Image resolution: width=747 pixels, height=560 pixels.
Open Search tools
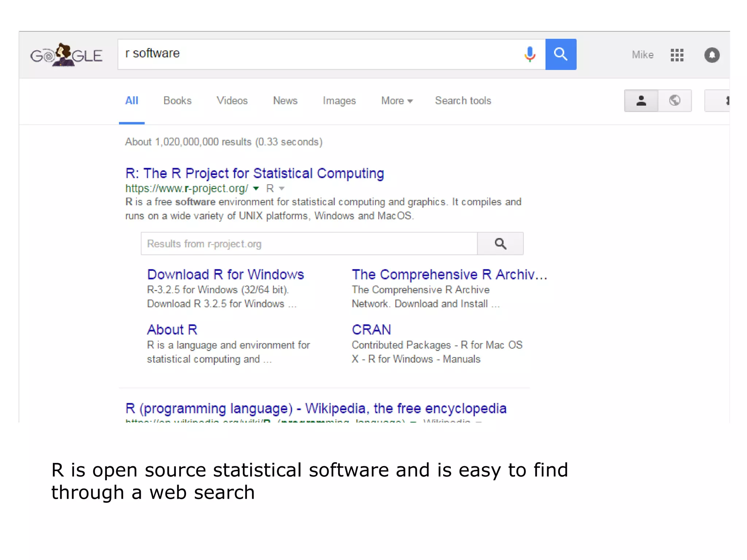click(x=463, y=101)
